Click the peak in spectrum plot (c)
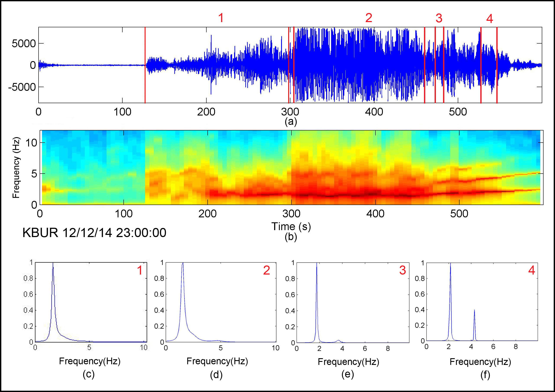This screenshot has width=555, height=392. [53, 264]
